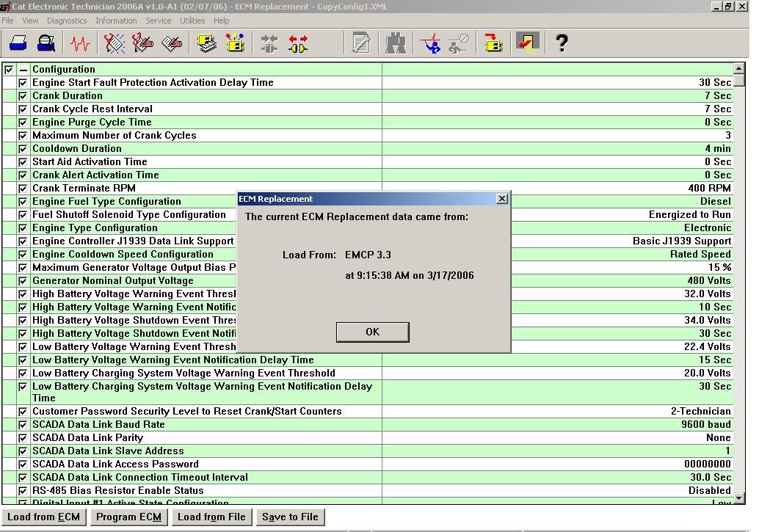Select the Engine Start Fault Protection Activation Delay Time row
Image resolution: width=759 pixels, height=532 pixels.
pyautogui.click(x=368, y=83)
